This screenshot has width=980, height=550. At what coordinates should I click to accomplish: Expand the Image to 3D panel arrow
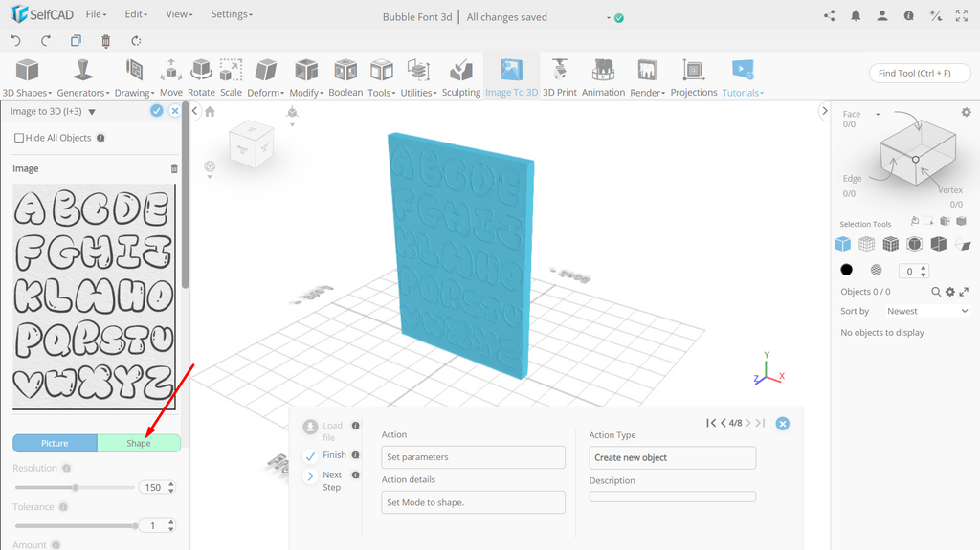click(92, 112)
